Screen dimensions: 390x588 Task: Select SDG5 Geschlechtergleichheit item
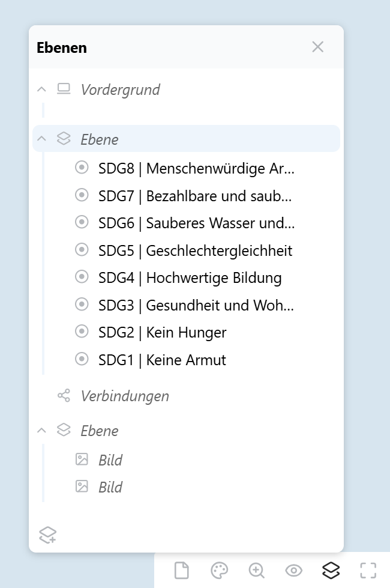click(x=195, y=250)
